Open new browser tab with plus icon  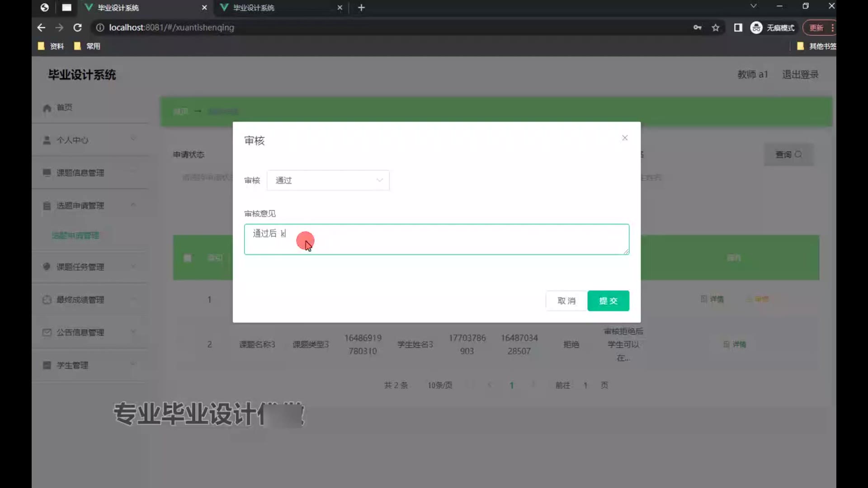pyautogui.click(x=361, y=8)
